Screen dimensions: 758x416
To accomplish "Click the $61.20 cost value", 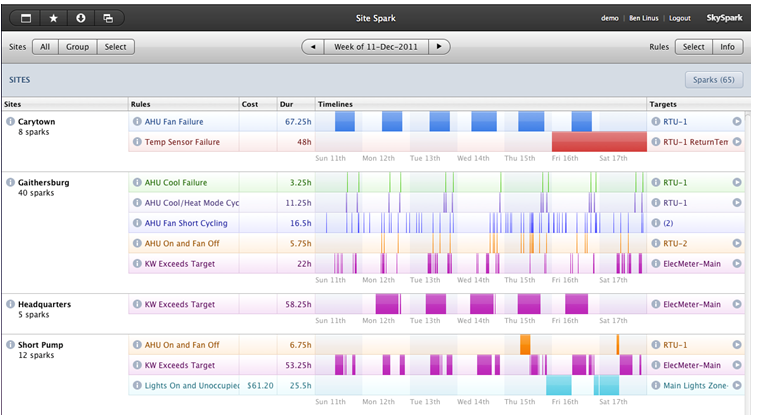I will pyautogui.click(x=260, y=386).
